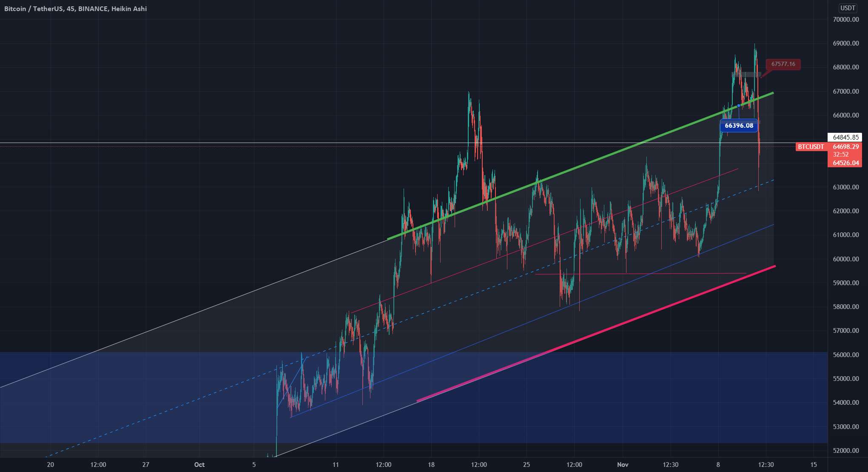868x472 pixels.
Task: Click the Oct label on the time axis
Action: [x=199, y=465]
